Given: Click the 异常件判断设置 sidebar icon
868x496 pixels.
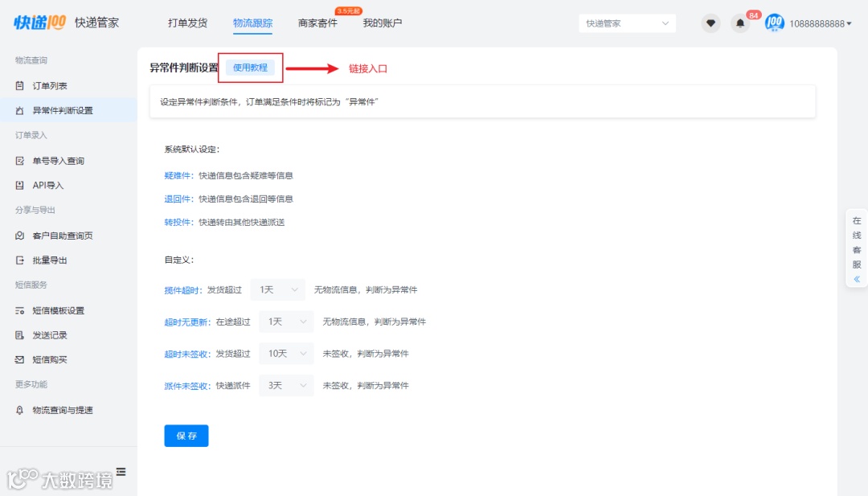Looking at the screenshot, I should tap(20, 110).
